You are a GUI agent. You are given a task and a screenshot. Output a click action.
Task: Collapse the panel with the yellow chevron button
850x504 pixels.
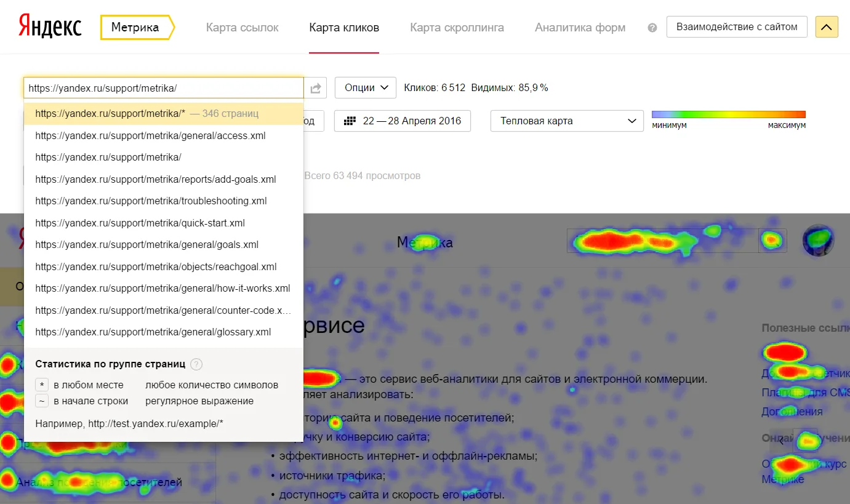[827, 27]
